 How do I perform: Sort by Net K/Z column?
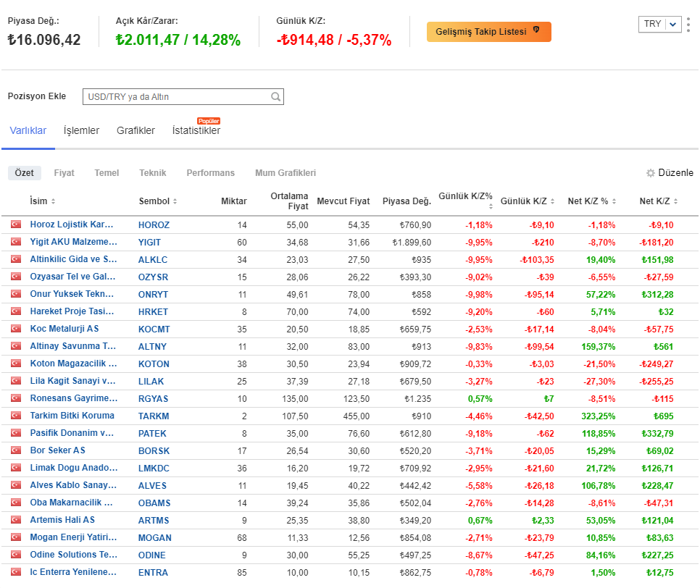[x=659, y=201]
